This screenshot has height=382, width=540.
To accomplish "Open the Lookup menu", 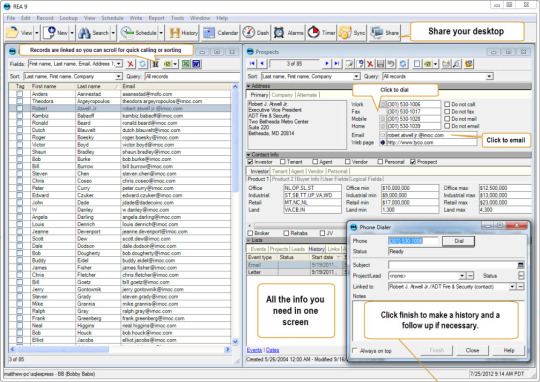I will click(69, 18).
